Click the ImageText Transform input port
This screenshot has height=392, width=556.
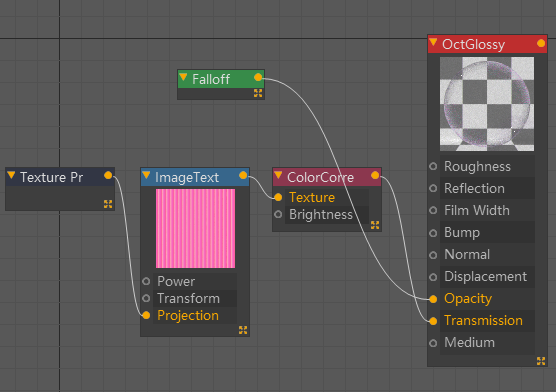146,298
